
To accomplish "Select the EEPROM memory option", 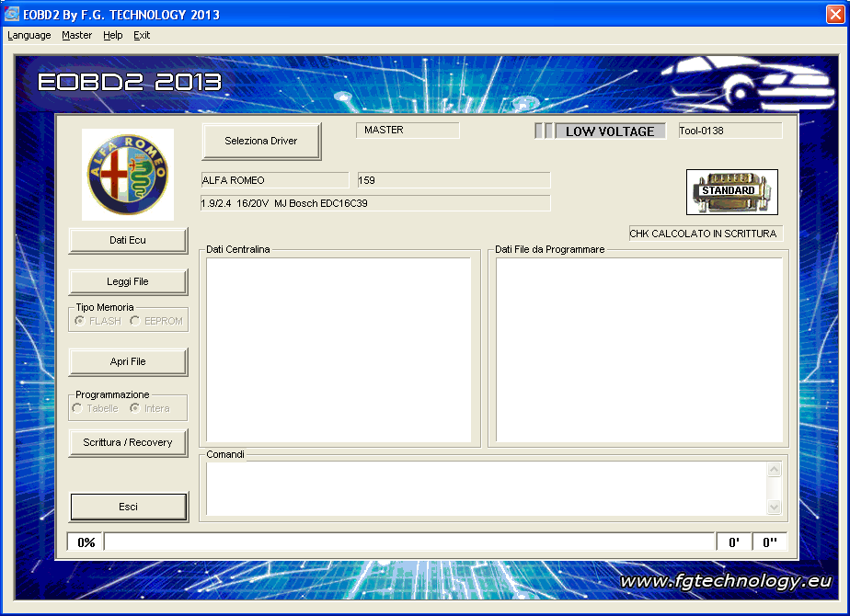I will pyautogui.click(x=135, y=321).
